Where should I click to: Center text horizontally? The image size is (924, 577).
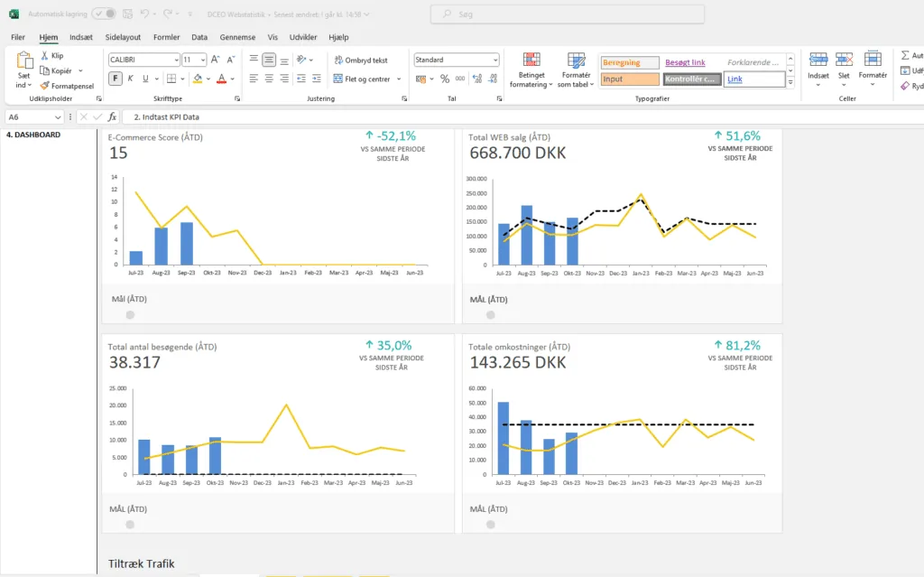click(269, 79)
